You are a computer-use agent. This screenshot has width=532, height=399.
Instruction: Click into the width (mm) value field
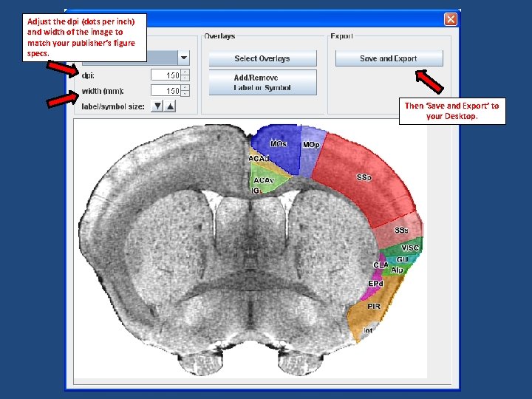166,91
